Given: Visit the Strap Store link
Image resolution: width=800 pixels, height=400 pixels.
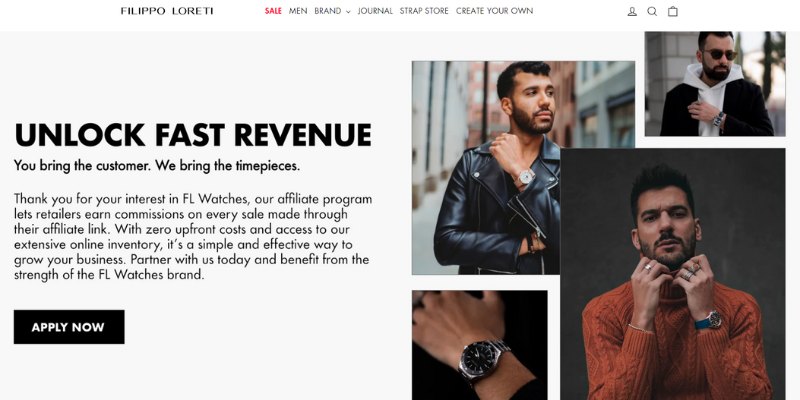Looking at the screenshot, I should pyautogui.click(x=424, y=11).
